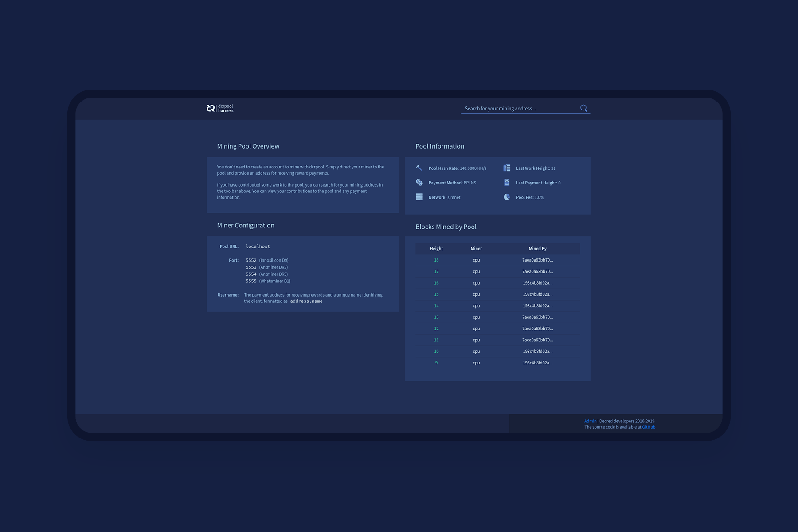
Task: Click the Blocks Mined by Pool heading
Action: [446, 227]
